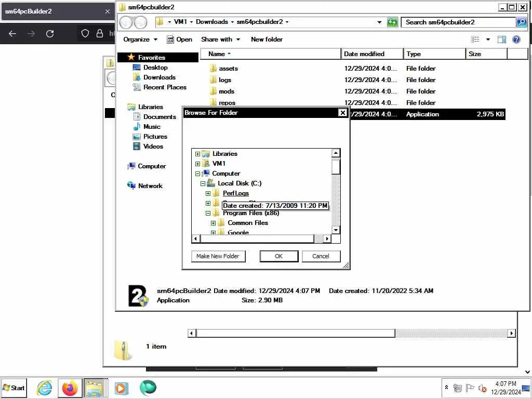Click the search magnifier icon
Image resolution: width=532 pixels, height=399 pixels.
(521, 22)
